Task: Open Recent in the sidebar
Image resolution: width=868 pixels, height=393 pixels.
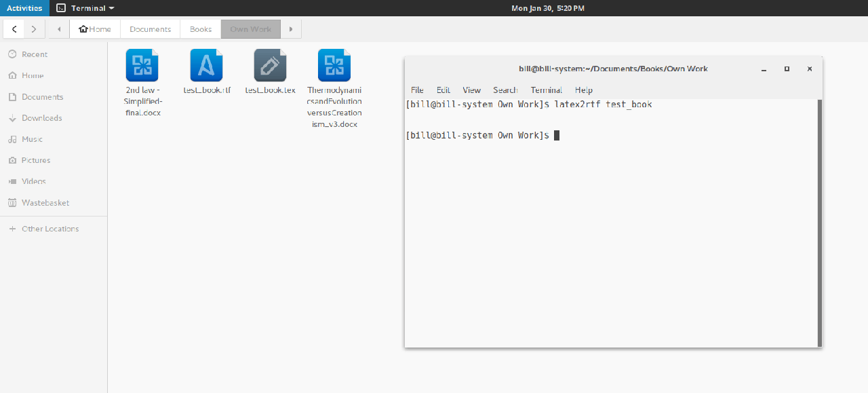Action: (x=35, y=54)
